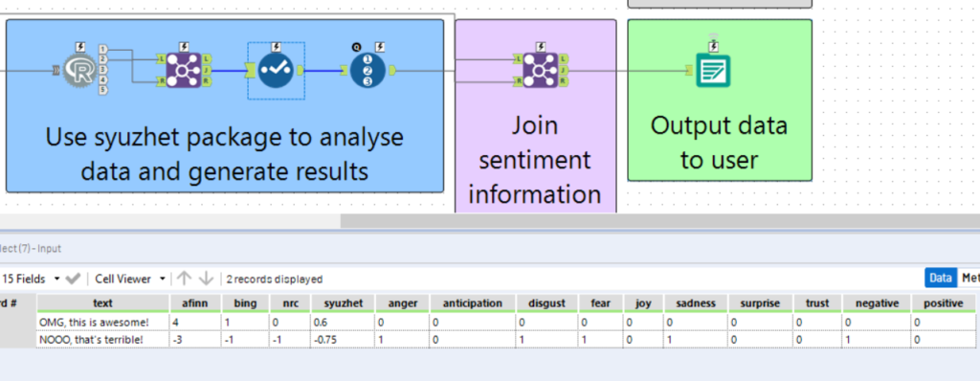Click the afinn column header
Screen dimensions: 980x381
tap(195, 303)
